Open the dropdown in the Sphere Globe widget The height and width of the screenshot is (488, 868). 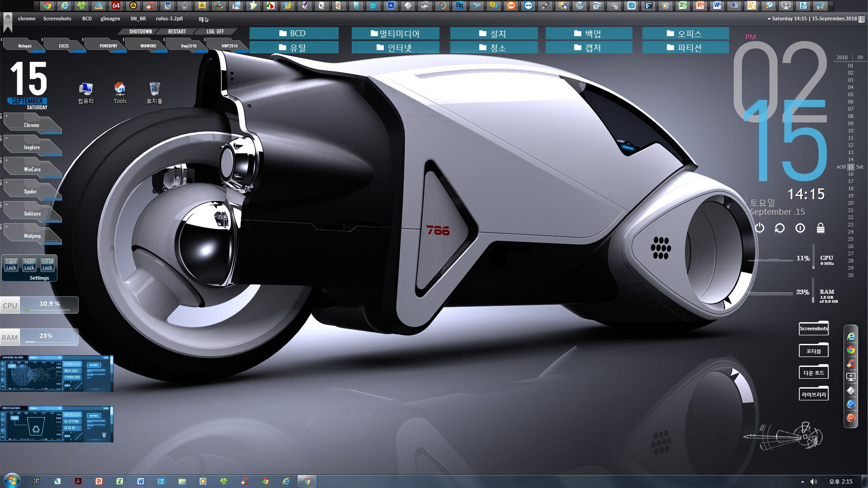tap(45, 357)
